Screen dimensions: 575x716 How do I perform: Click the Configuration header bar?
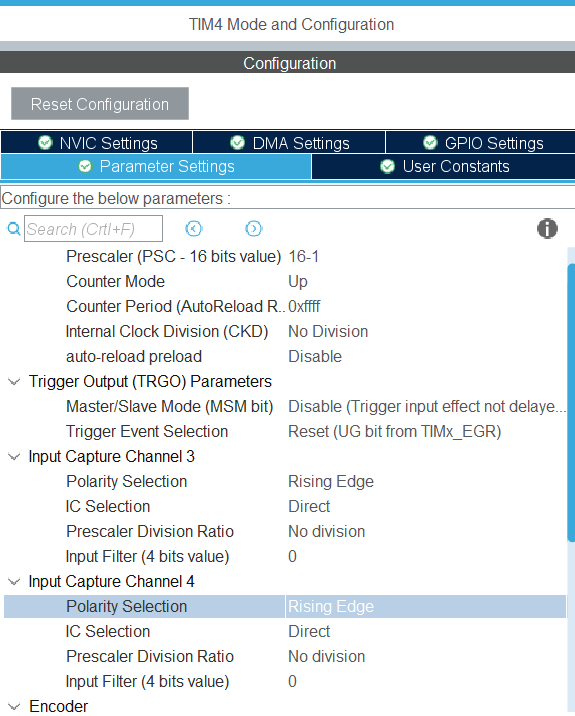(x=288, y=63)
